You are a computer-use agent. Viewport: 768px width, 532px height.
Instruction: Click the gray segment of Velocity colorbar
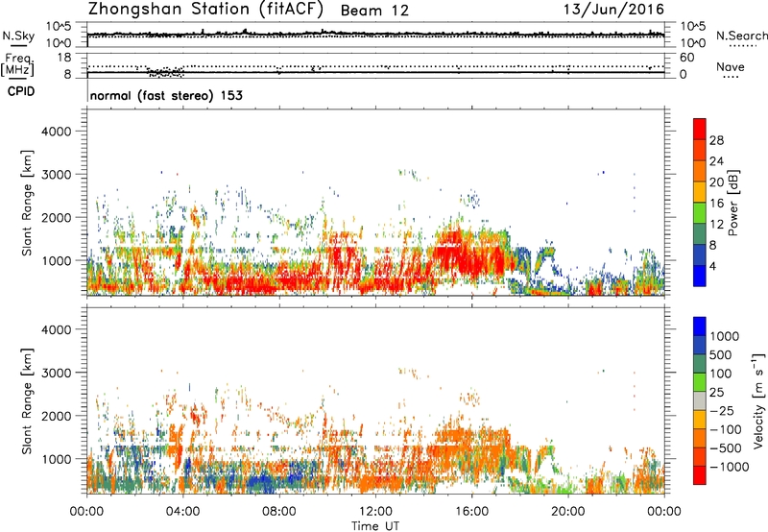700,400
